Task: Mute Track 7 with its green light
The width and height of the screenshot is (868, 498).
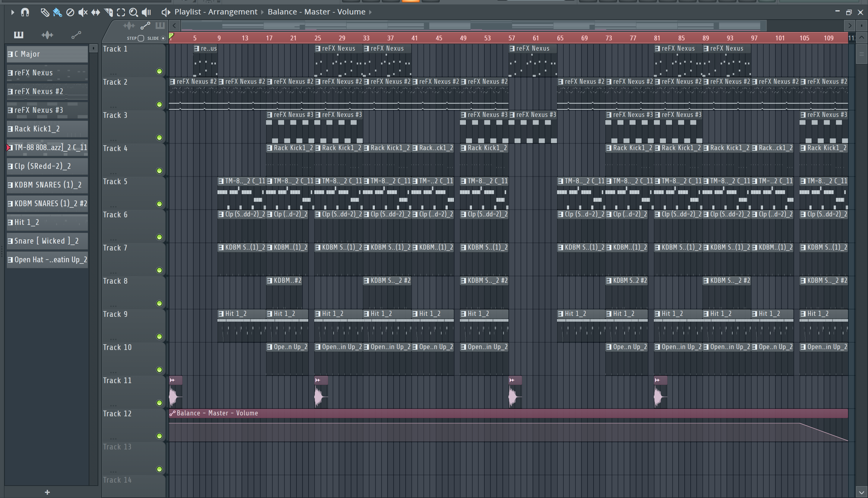Action: coord(159,270)
